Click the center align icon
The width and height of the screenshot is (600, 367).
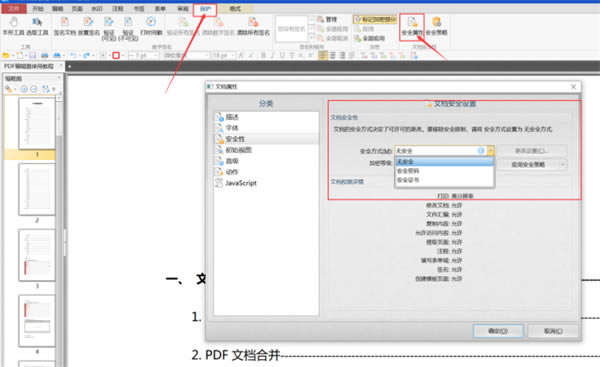333,55
